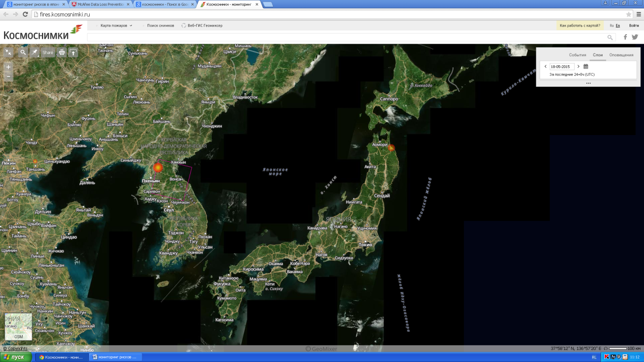Click the large fire hotspot near Pyongyang
The height and width of the screenshot is (362, 644).
[158, 167]
